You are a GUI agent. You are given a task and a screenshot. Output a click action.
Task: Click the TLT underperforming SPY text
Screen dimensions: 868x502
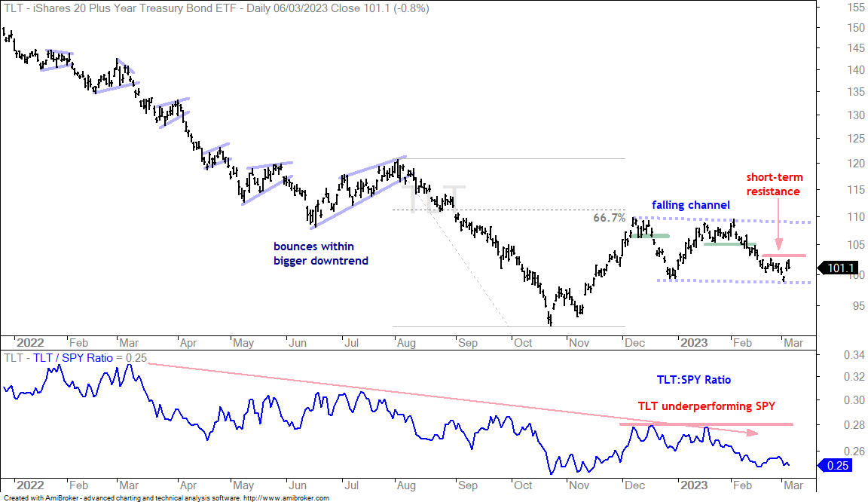(706, 406)
